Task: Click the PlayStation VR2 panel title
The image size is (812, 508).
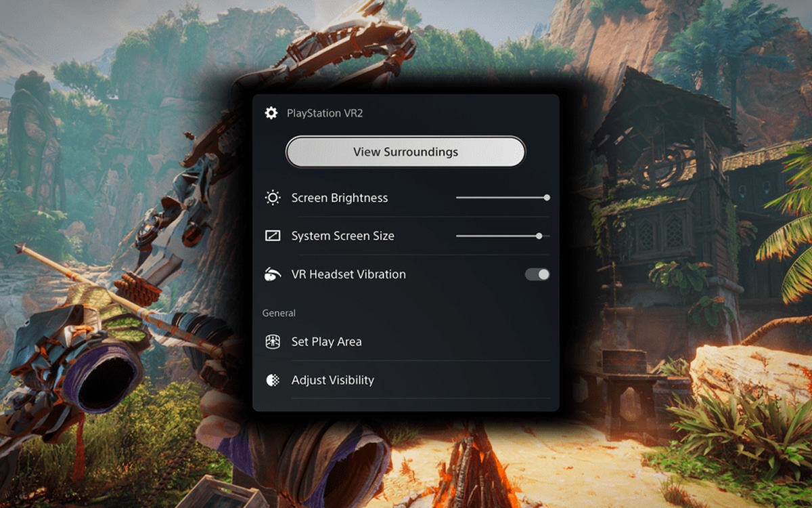Action: coord(325,113)
